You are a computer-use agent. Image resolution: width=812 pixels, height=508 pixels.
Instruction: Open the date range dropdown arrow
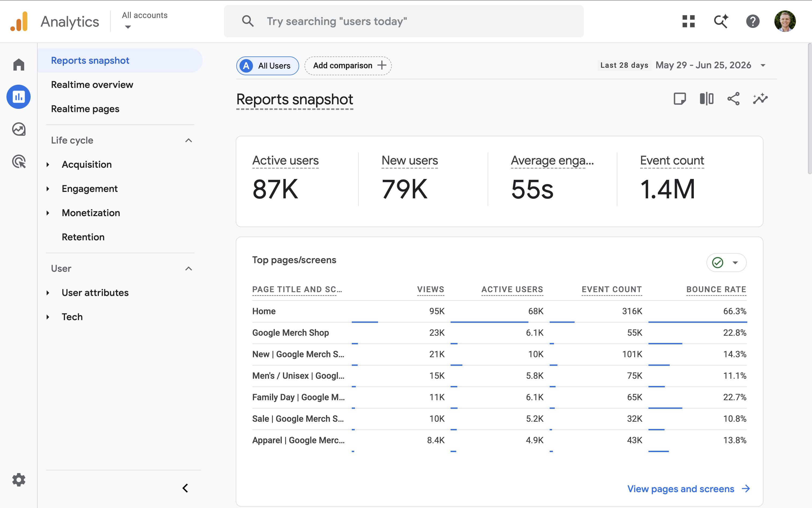tap(763, 65)
